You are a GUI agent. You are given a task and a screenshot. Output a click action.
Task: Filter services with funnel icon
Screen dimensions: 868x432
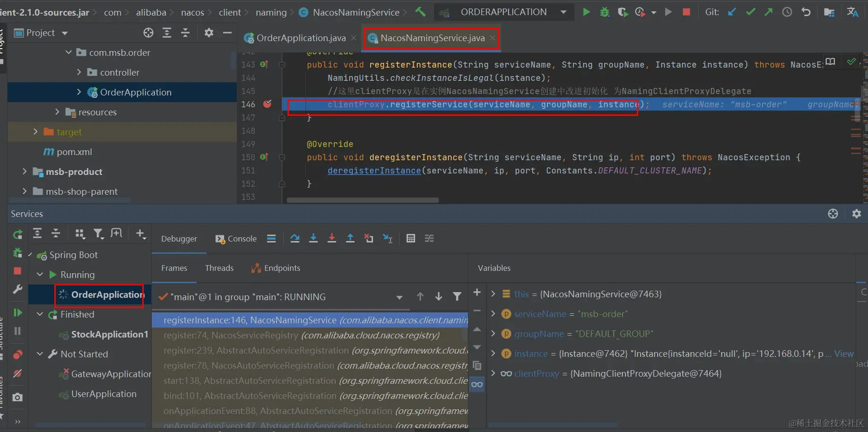(98, 233)
